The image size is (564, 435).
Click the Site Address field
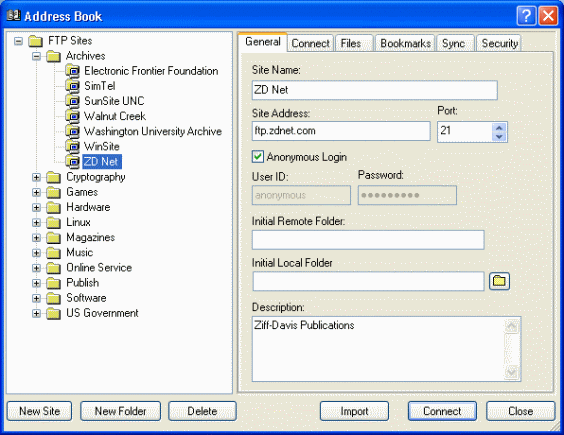click(x=341, y=131)
